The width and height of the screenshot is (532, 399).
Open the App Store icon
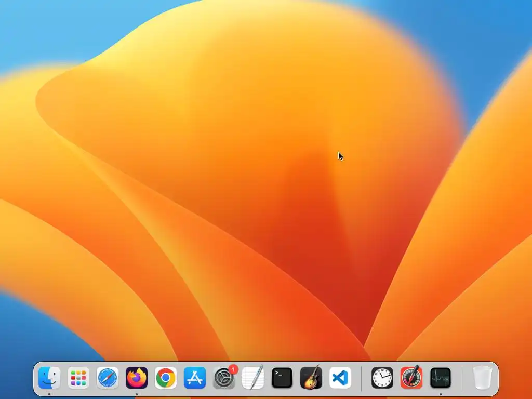[195, 378]
